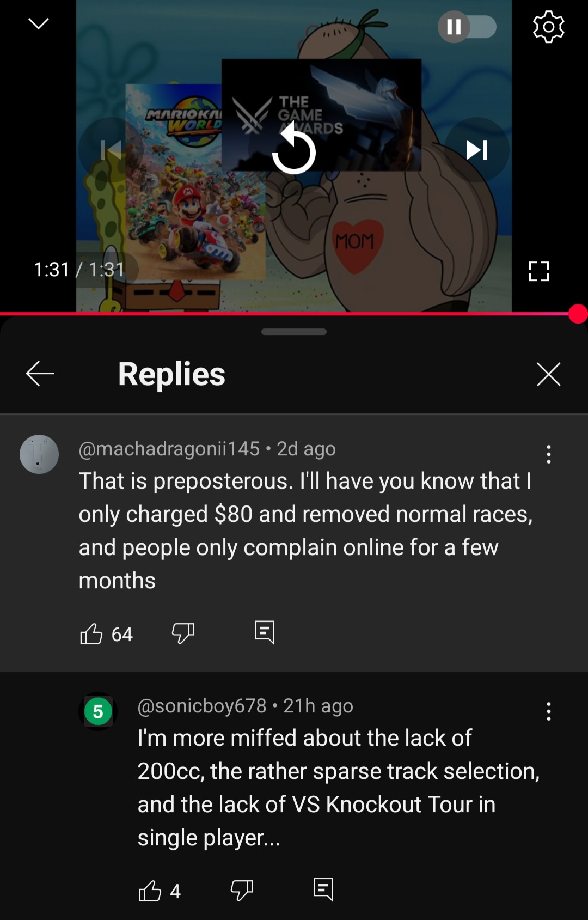Open machadragonii145's profile avatar
Screen dimensions: 588x920
39,454
